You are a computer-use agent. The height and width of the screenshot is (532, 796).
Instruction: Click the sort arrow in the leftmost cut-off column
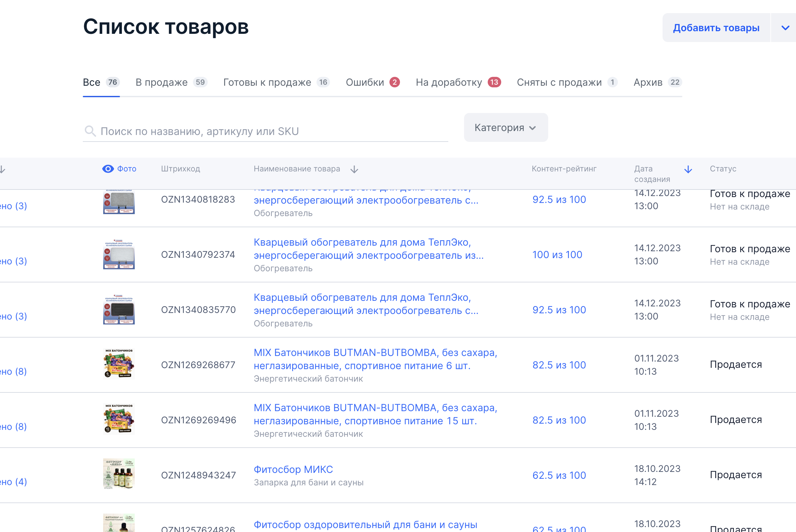tap(2, 169)
